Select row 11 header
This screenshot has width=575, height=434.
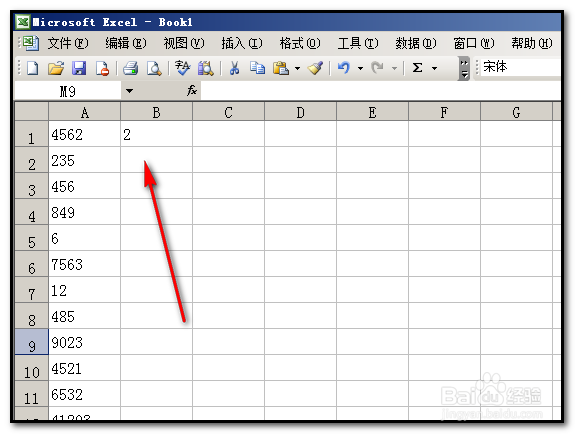[32, 394]
